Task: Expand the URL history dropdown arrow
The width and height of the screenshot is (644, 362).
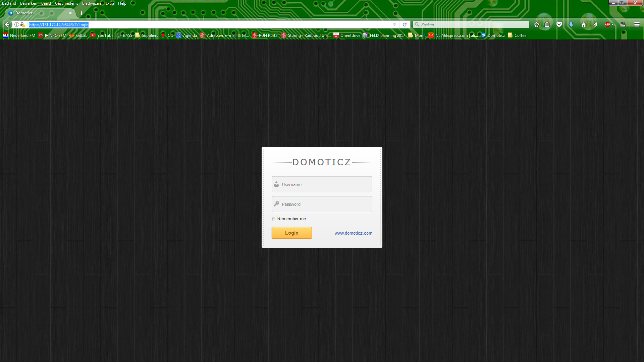Action: [394, 24]
